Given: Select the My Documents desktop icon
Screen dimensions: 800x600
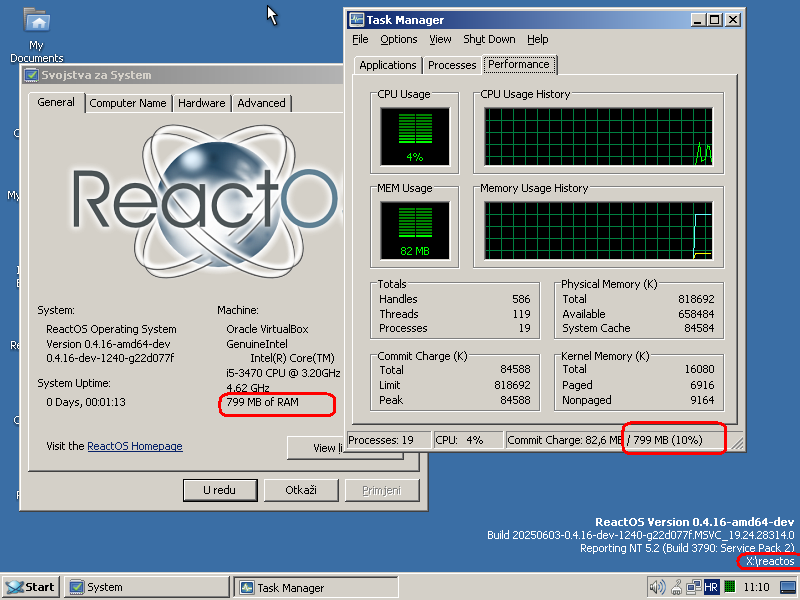Looking at the screenshot, I should click(36, 35).
